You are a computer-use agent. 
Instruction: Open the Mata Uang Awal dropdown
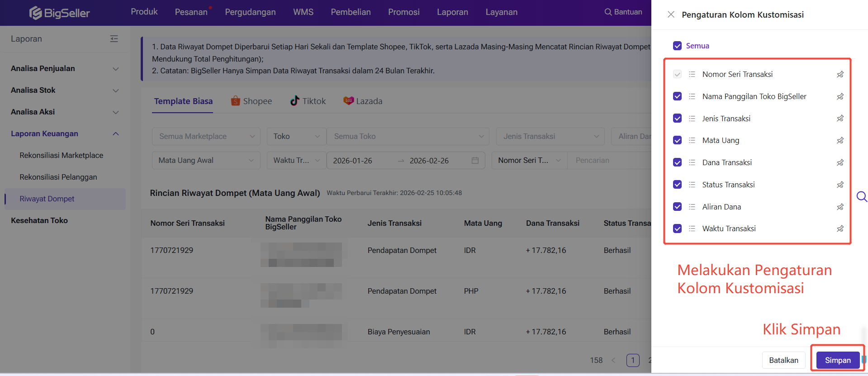point(206,160)
